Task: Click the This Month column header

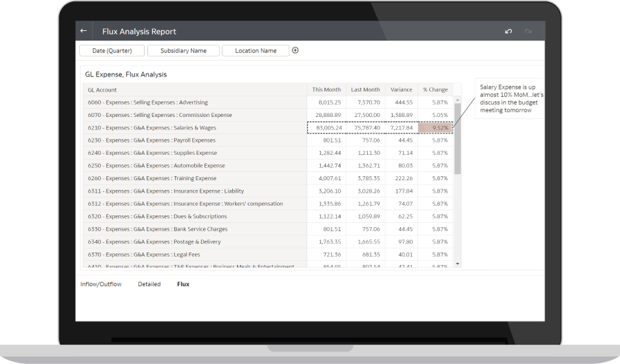Action: click(326, 89)
